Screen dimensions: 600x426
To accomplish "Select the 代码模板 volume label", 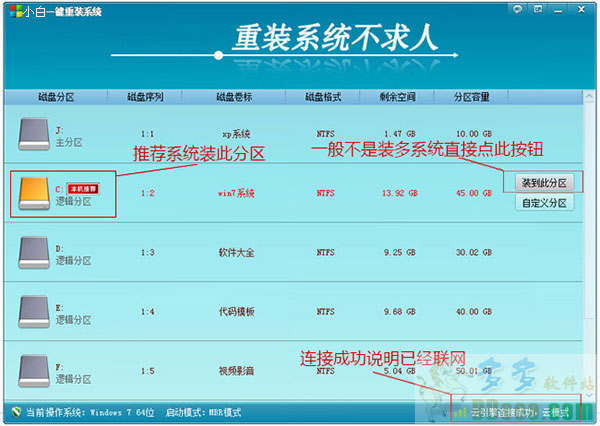I will (236, 312).
